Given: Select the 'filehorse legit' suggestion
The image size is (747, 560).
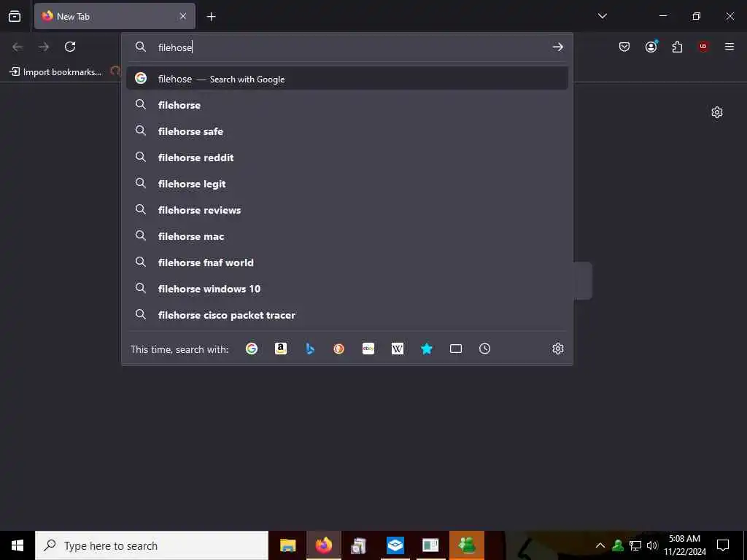Looking at the screenshot, I should [x=347, y=183].
